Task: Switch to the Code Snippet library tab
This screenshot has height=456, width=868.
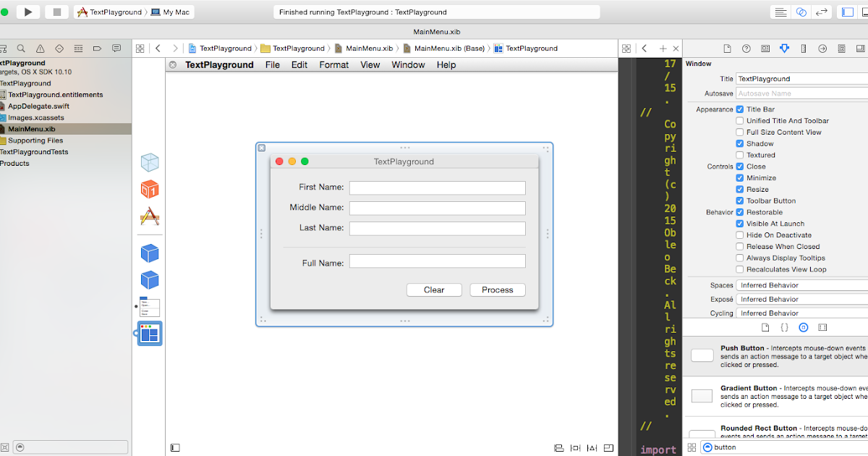Action: click(784, 327)
